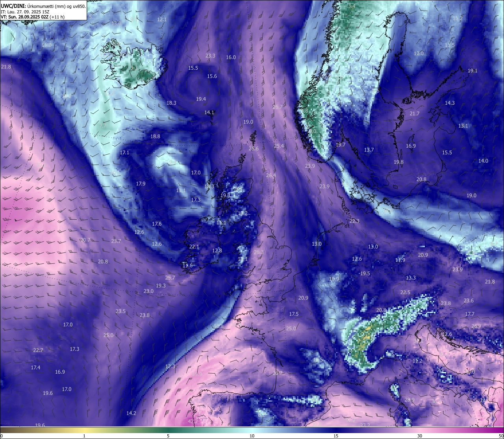
Task: Click the map value 22.1 over Ireland
Action: pyautogui.click(x=194, y=246)
